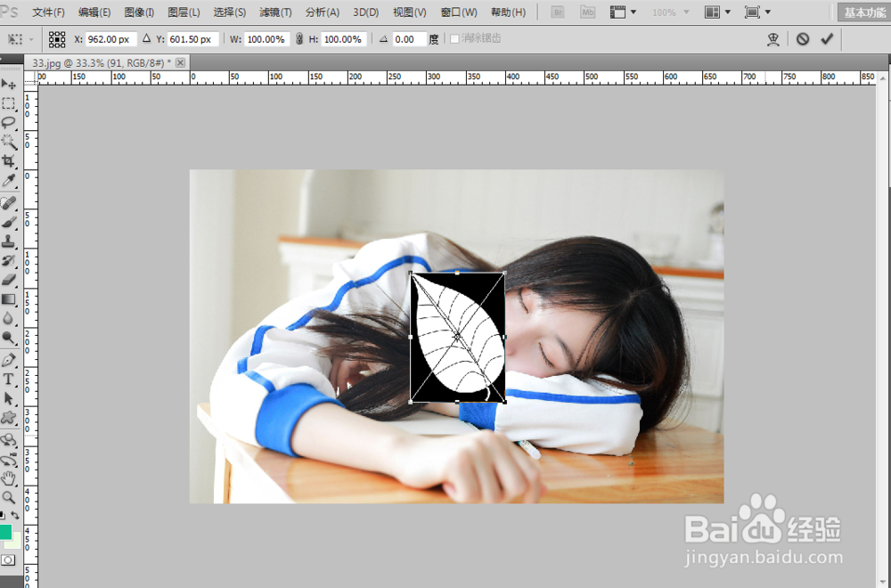Open the 3D(D) menu

tap(366, 12)
